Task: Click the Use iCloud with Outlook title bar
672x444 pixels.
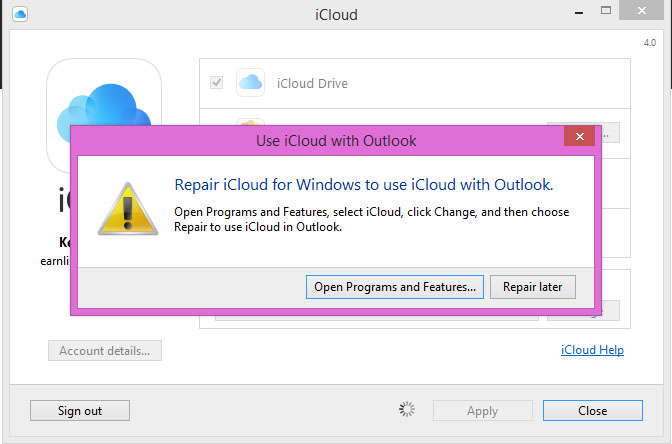Action: coord(336,140)
